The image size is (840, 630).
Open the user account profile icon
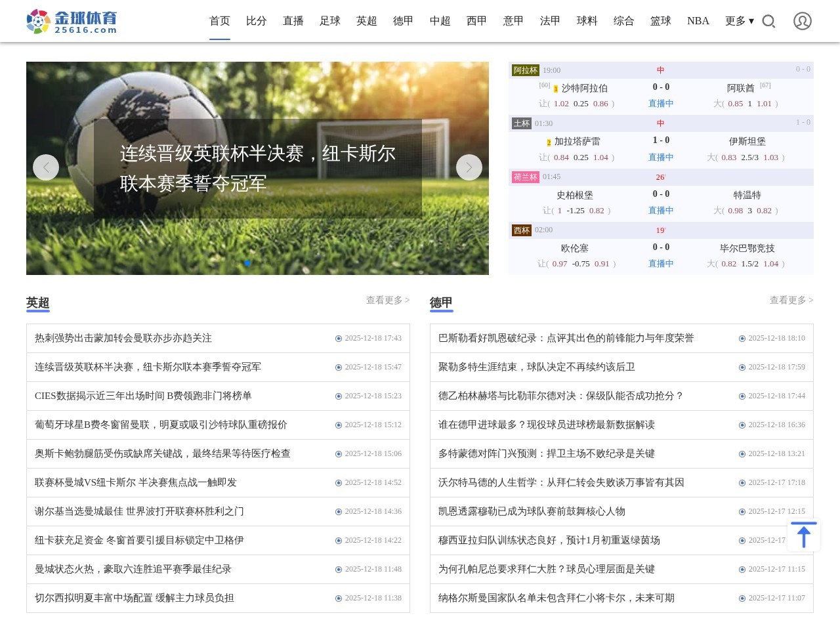pyautogui.click(x=802, y=21)
